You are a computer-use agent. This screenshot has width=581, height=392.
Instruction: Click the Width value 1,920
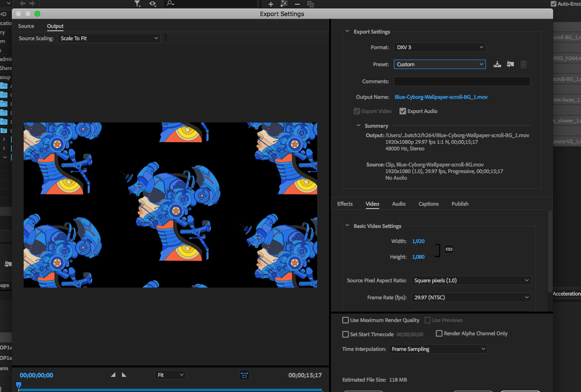[418, 241]
